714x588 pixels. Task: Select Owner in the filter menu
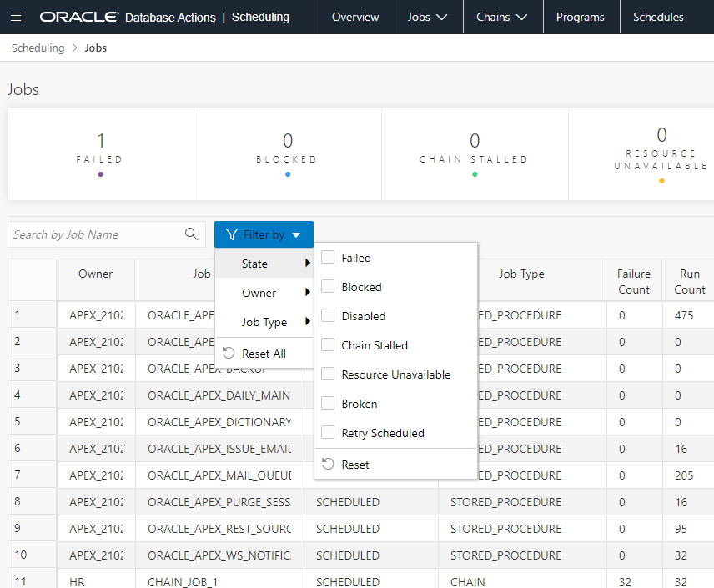[x=264, y=293]
